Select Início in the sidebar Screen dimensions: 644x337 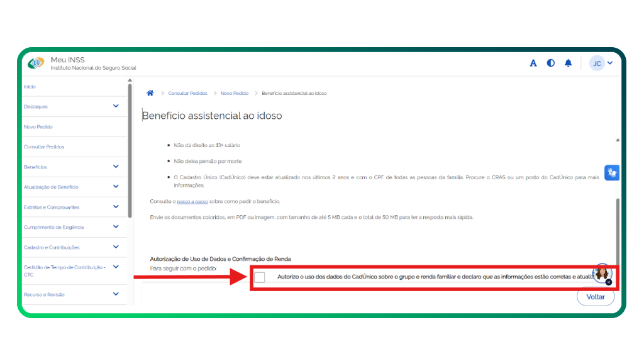(30, 87)
